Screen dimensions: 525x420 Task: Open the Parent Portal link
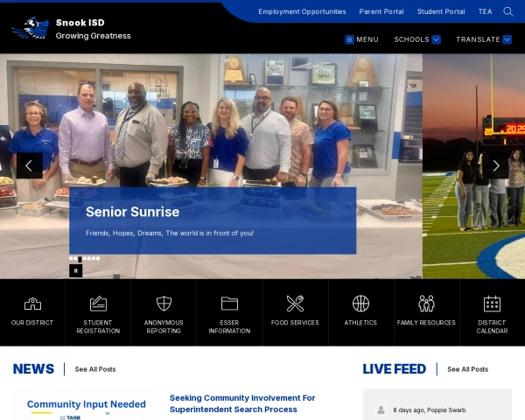pos(381,11)
